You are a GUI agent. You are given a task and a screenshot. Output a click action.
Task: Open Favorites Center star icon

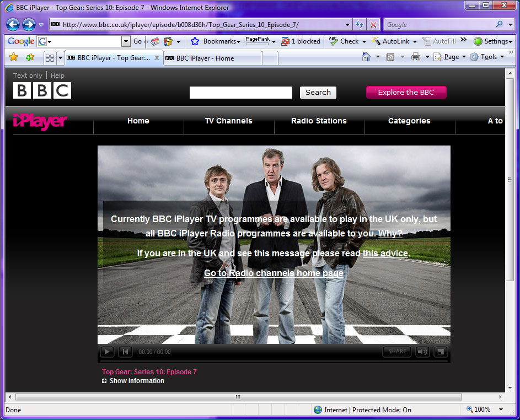click(14, 57)
